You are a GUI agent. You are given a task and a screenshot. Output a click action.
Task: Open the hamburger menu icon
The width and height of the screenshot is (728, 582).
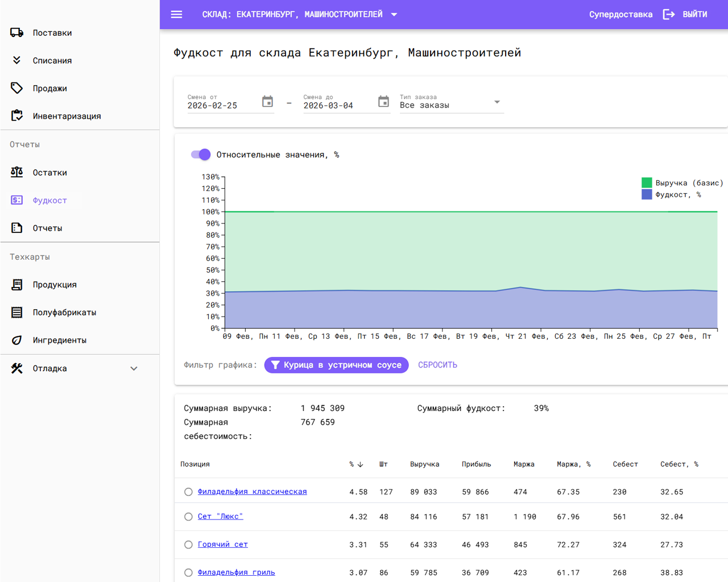coord(176,14)
